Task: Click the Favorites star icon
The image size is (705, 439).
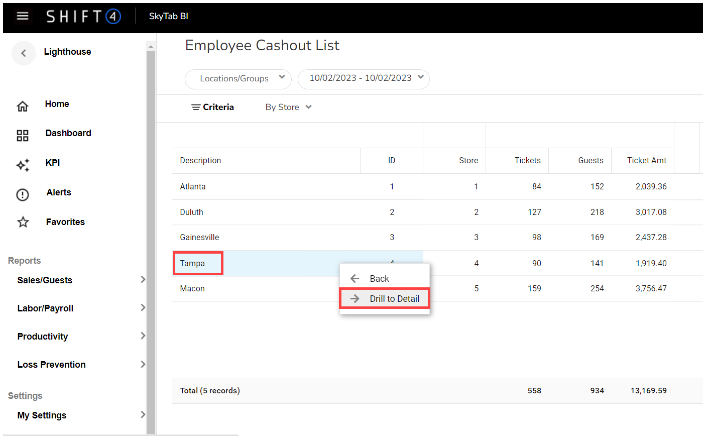Action: [22, 222]
